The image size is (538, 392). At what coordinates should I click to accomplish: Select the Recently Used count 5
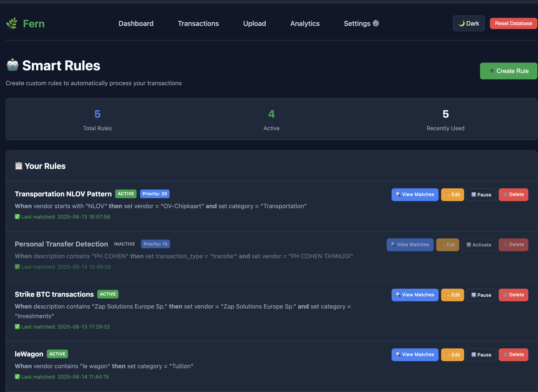tap(446, 114)
